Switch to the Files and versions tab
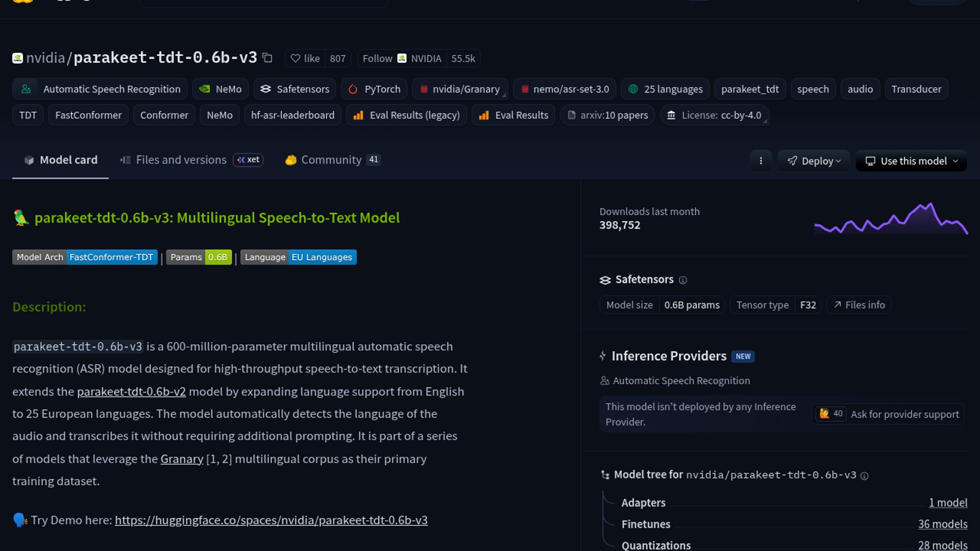 pos(181,160)
